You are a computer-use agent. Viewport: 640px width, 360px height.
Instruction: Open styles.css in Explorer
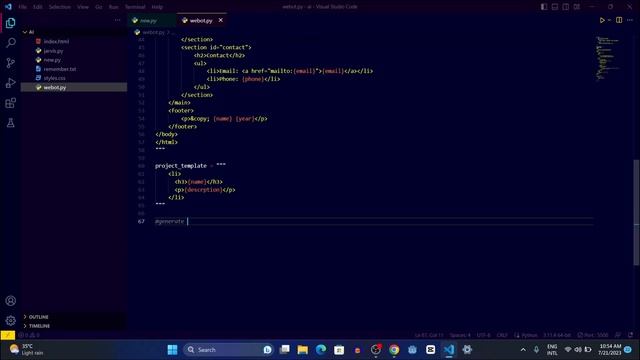point(73,78)
